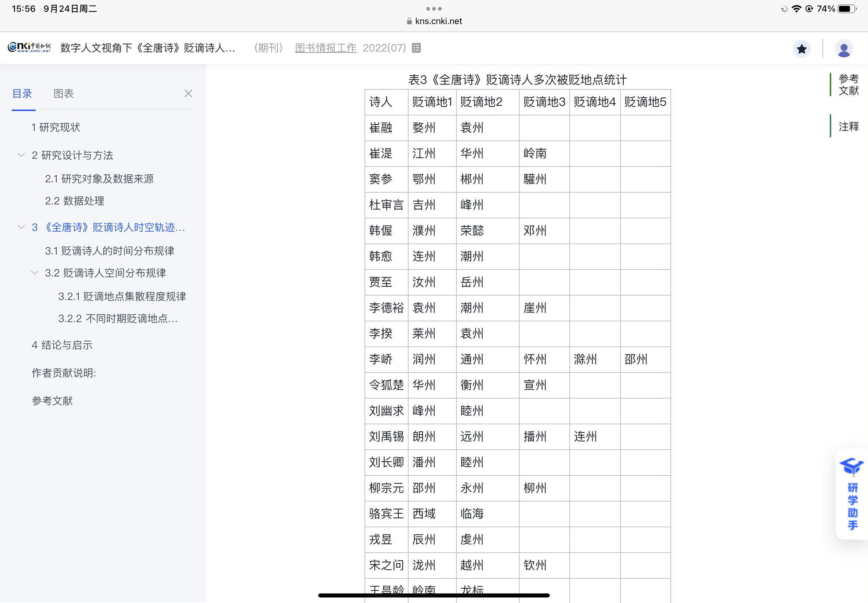Click the 令狐楚 table cell
This screenshot has height=603, width=868.
(x=386, y=385)
